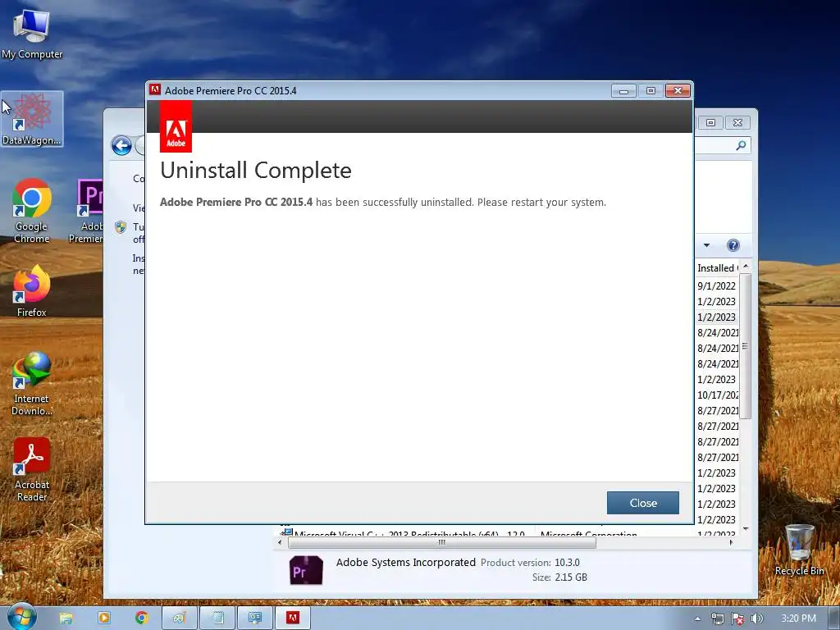This screenshot has height=630, width=840.
Task: Open Help question mark in Programs window
Action: tap(733, 245)
